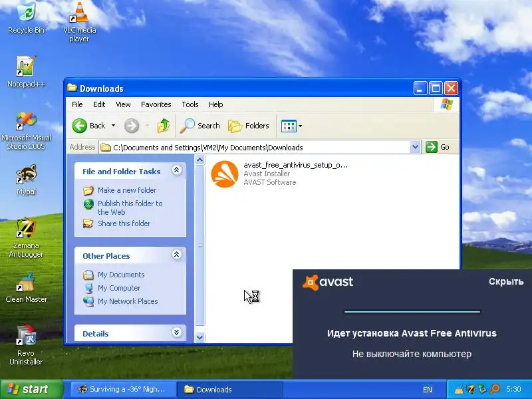
Task: Minimize the Downloads window
Action: (x=420, y=88)
